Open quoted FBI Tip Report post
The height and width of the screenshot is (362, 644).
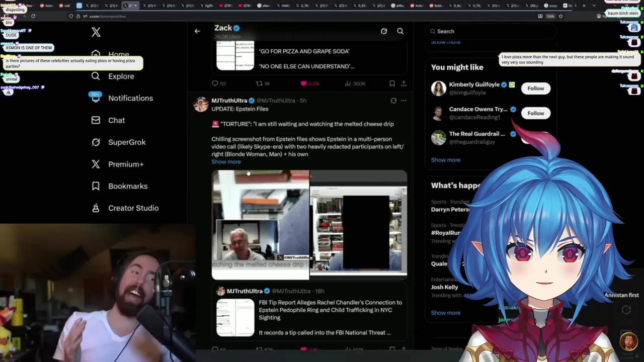309,311
